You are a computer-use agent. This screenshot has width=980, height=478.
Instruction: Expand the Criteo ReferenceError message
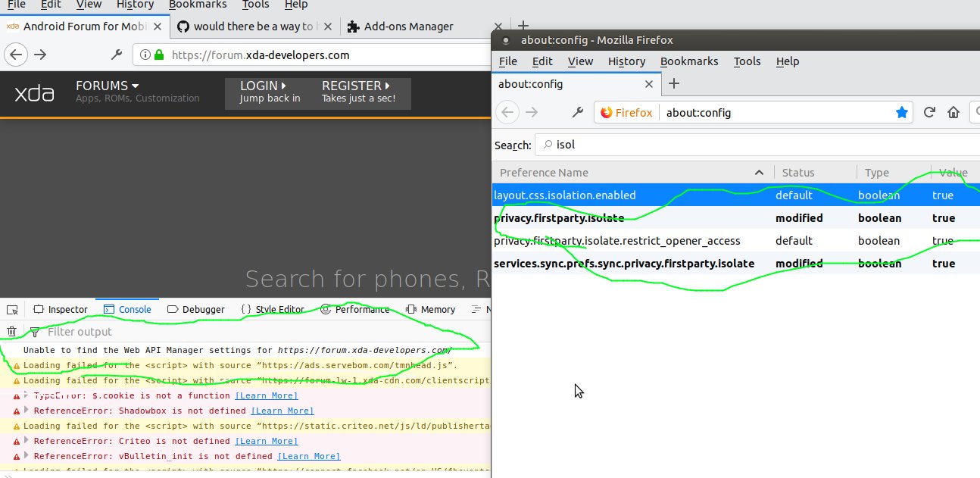(27, 441)
